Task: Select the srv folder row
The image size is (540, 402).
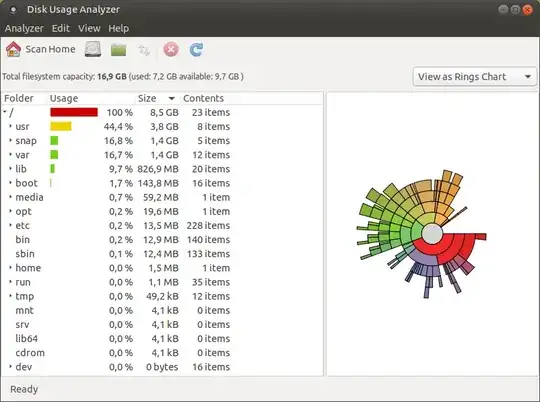Action: coord(163,324)
